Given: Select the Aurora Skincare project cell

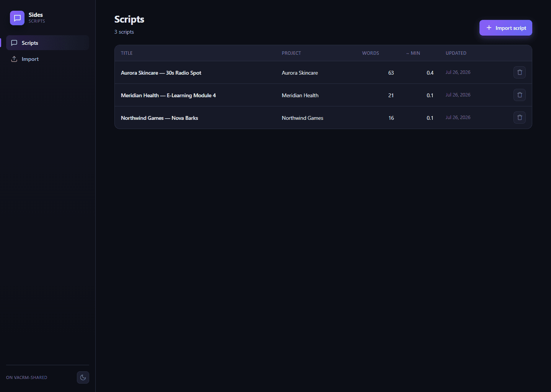Looking at the screenshot, I should tap(300, 73).
